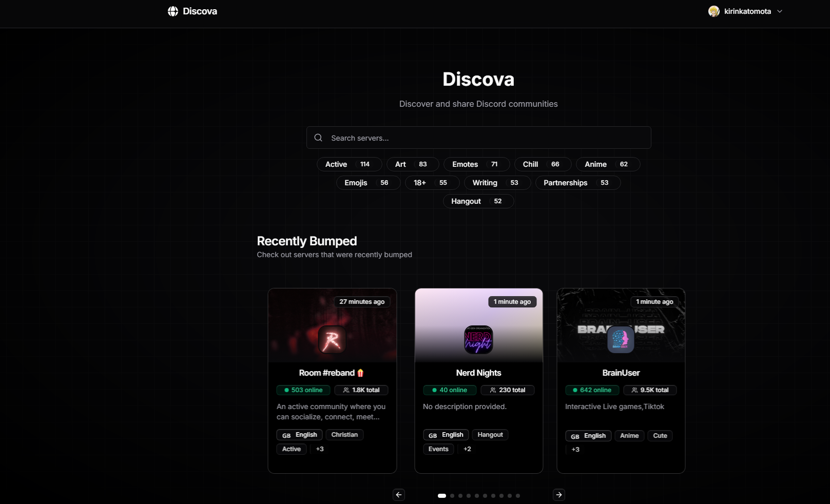Click the Room #reband banner thumbnail

[x=332, y=325]
